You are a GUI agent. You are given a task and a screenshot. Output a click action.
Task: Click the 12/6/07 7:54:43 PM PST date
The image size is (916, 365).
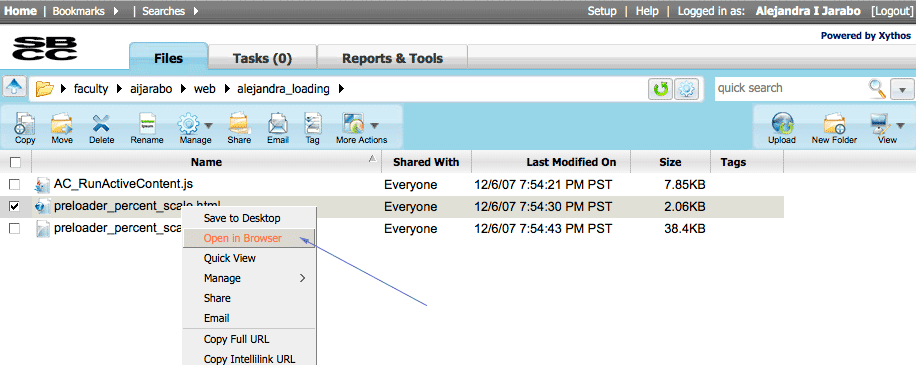543,228
